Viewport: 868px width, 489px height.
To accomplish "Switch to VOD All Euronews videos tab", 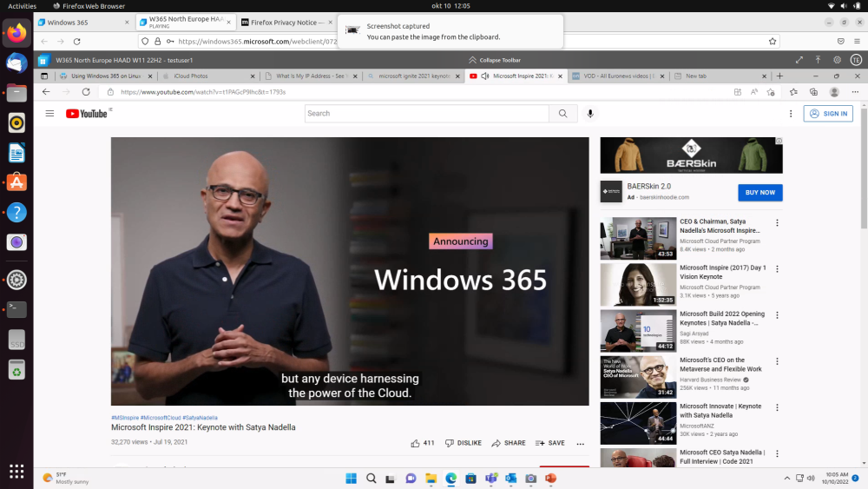I will (618, 76).
